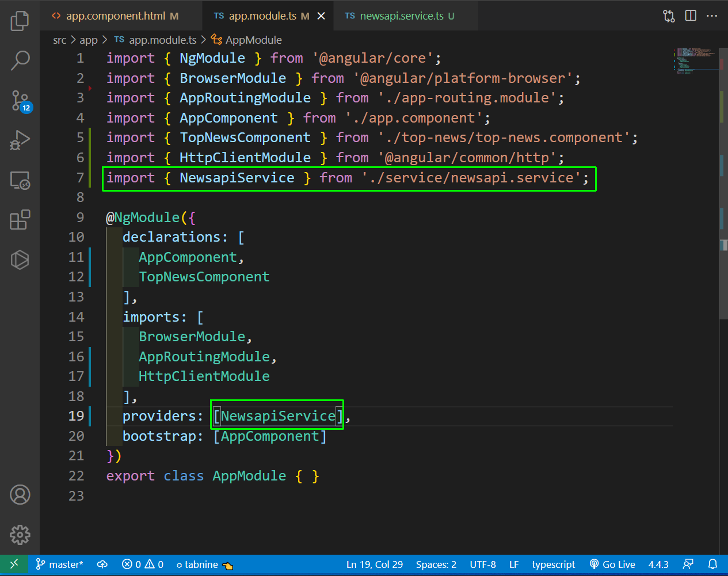This screenshot has width=728, height=576.
Task: Open the Run and Debug view
Action: coord(20,140)
